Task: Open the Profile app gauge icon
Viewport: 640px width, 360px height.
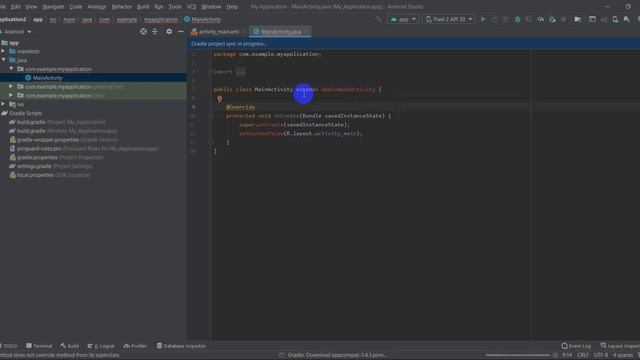Action: coord(540,19)
